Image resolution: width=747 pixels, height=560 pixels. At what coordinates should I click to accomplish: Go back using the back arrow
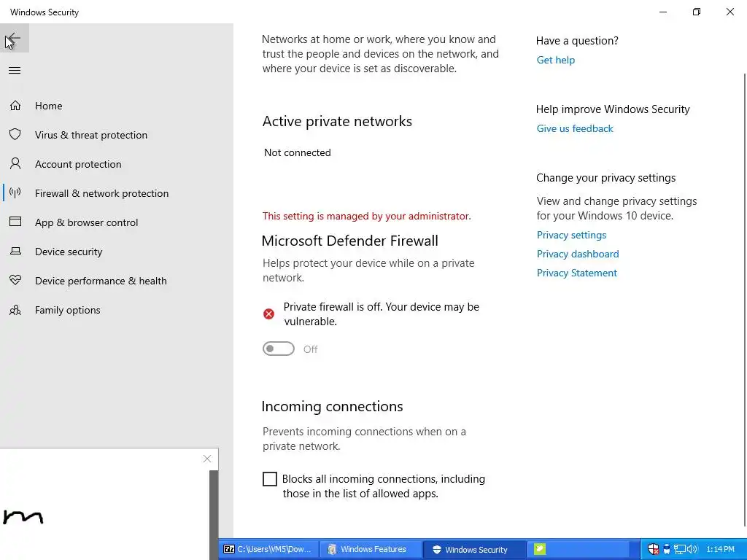[x=14, y=38]
